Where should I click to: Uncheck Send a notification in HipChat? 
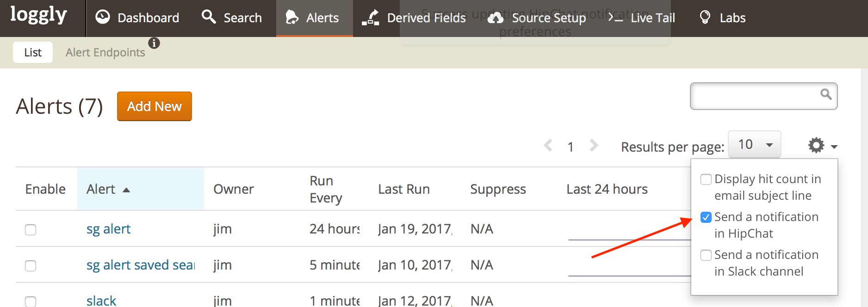706,217
